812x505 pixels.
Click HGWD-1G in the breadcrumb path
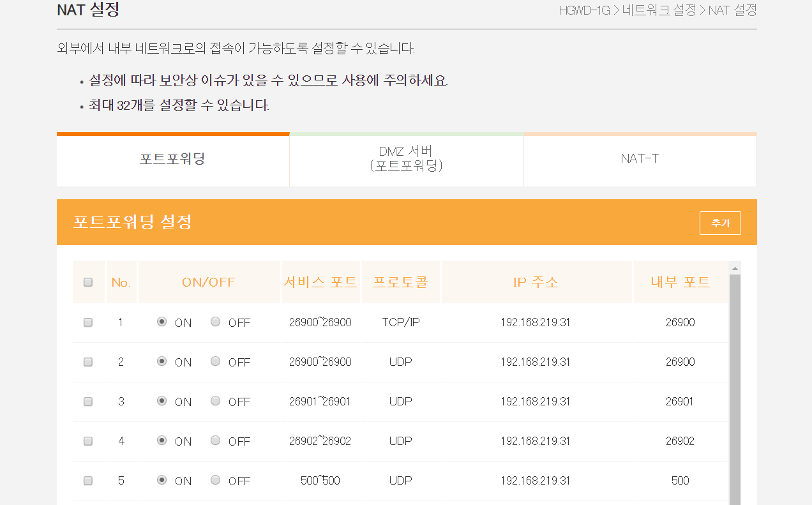click(584, 10)
